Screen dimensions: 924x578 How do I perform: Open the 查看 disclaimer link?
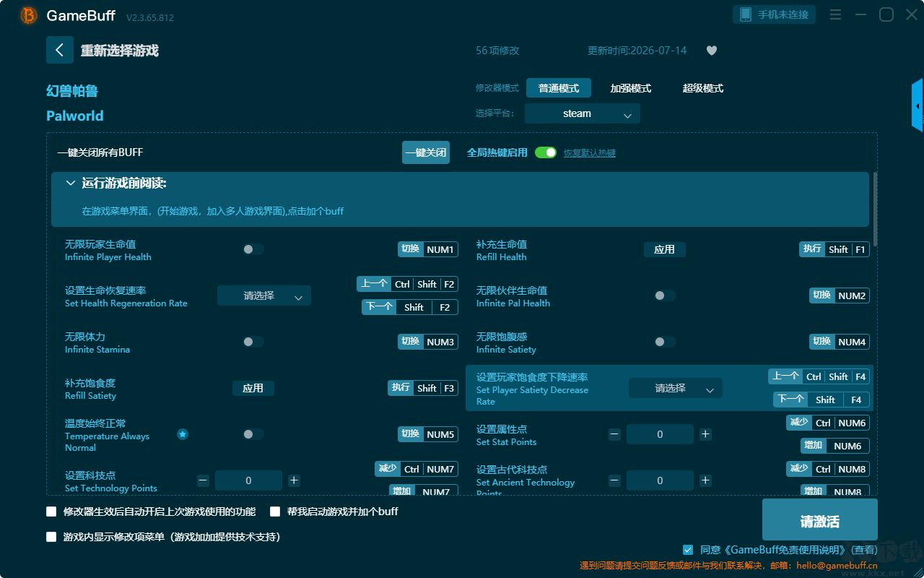click(863, 550)
